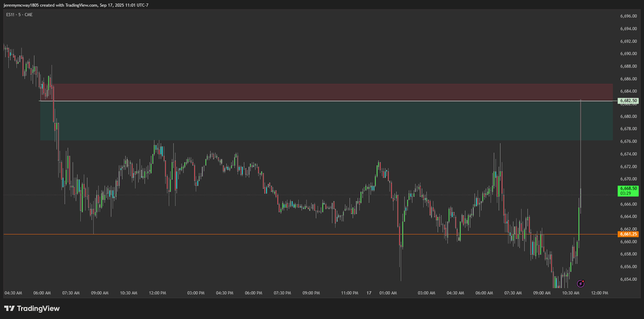This screenshot has width=644, height=319.
Task: Click the 6,694.00 price axis label
Action: 628,28
